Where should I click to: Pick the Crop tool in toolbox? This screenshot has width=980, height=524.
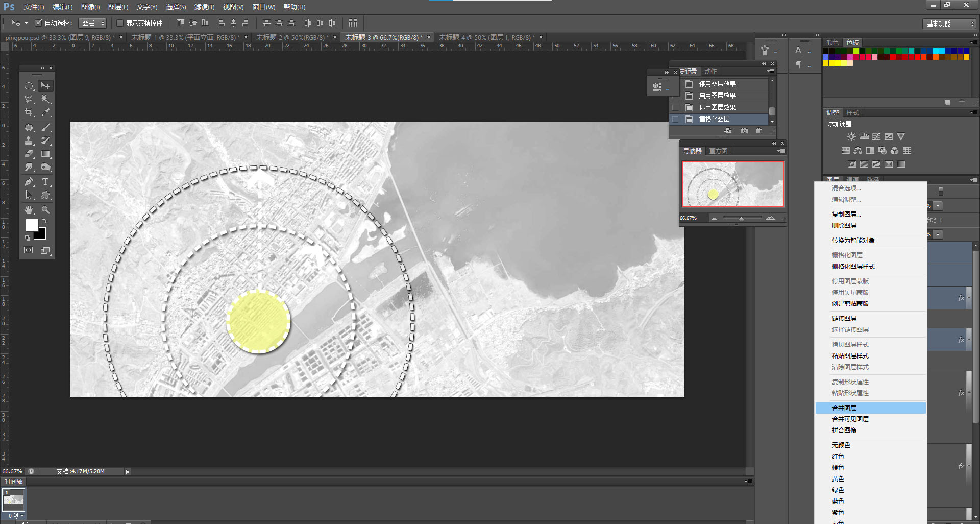tap(29, 113)
